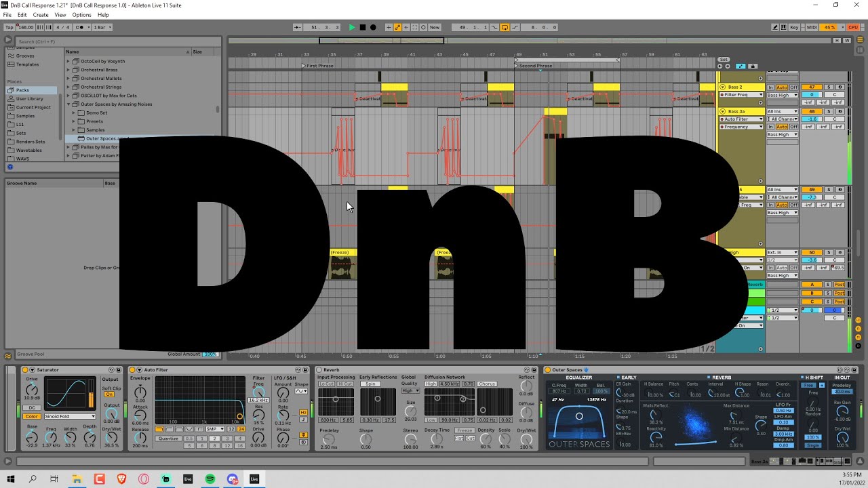Click the Reverb Freeze button
Screen dimensions: 868x488
pyautogui.click(x=465, y=430)
